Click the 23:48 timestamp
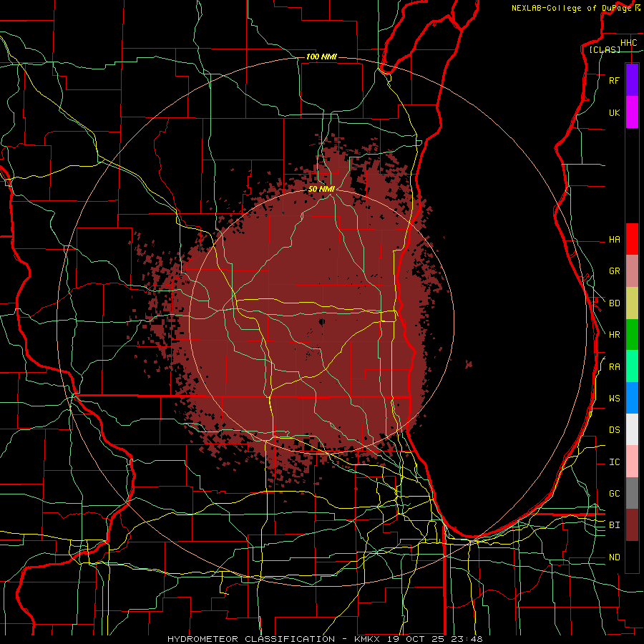 468,639
